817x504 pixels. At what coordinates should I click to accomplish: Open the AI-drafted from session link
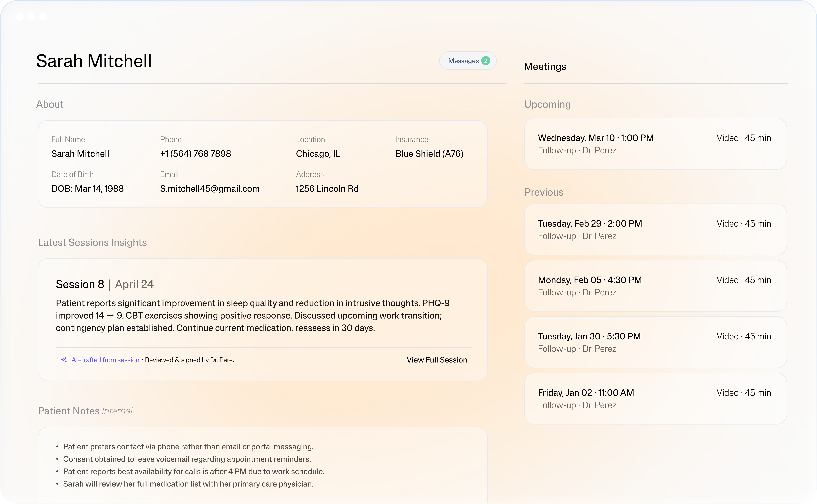tap(105, 360)
